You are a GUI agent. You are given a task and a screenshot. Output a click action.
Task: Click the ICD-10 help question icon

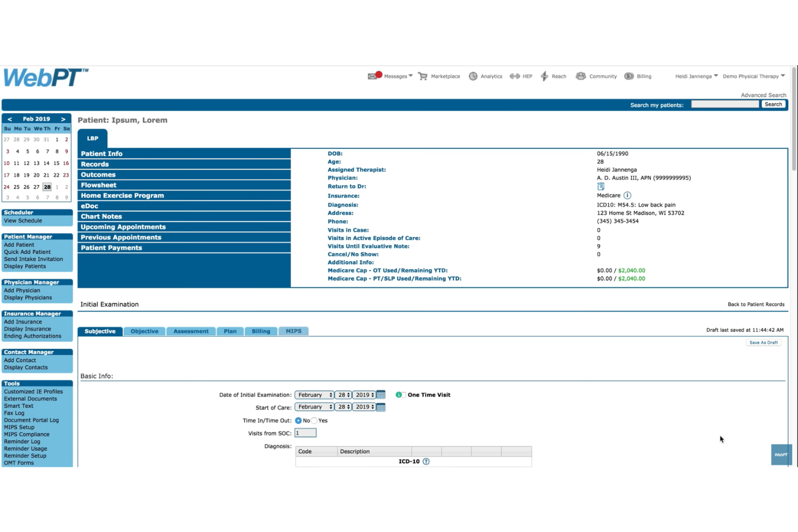[426, 461]
